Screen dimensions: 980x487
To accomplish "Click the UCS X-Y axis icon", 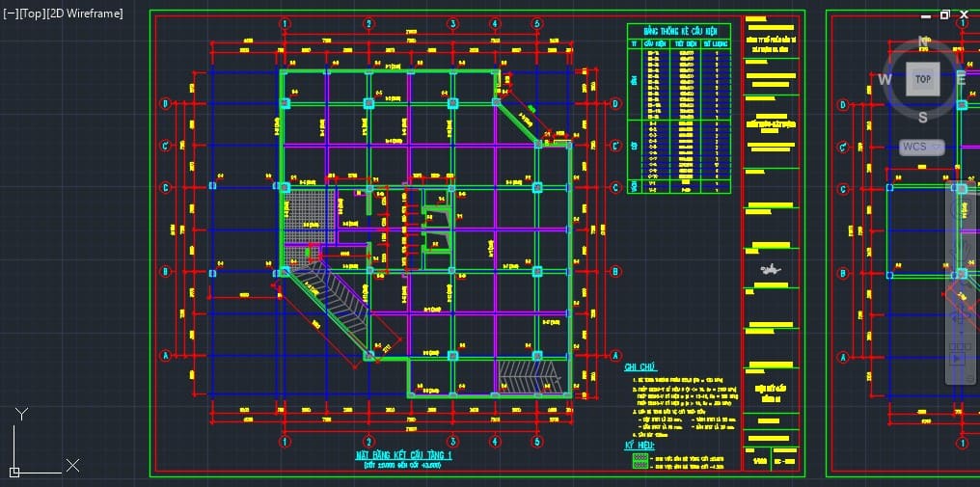I will (42, 443).
